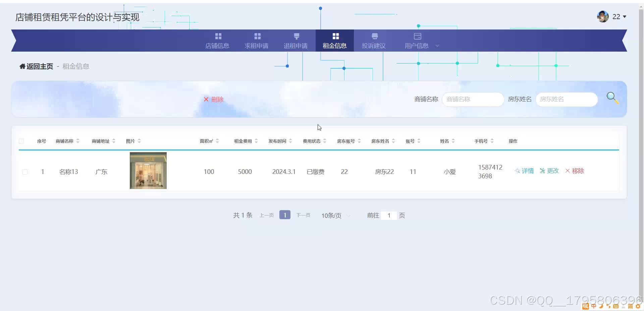View 详情 for 名称13 row
644x311 pixels.
[524, 171]
